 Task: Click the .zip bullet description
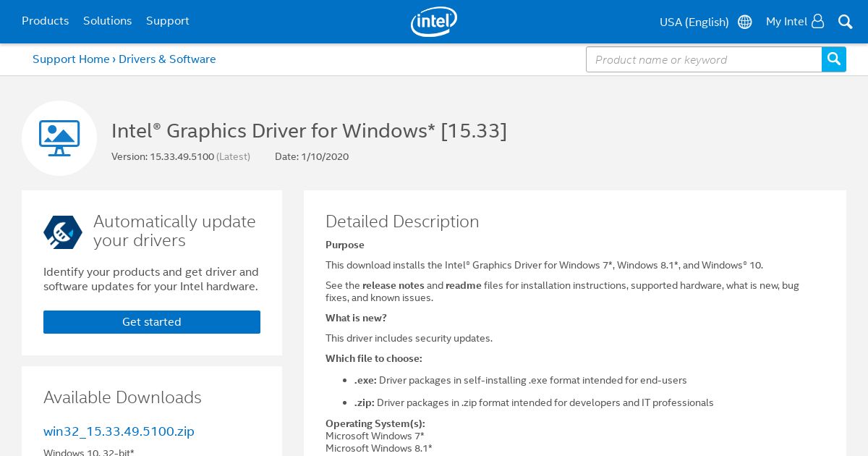[534, 402]
